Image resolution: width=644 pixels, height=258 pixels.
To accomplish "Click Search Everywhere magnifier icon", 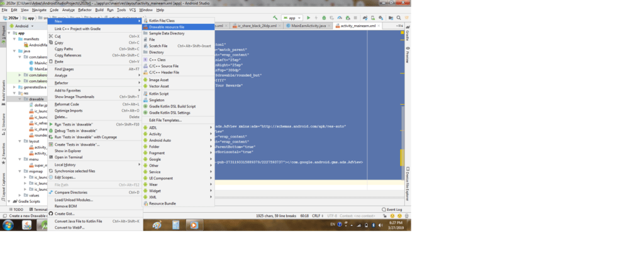I will pos(399,18).
